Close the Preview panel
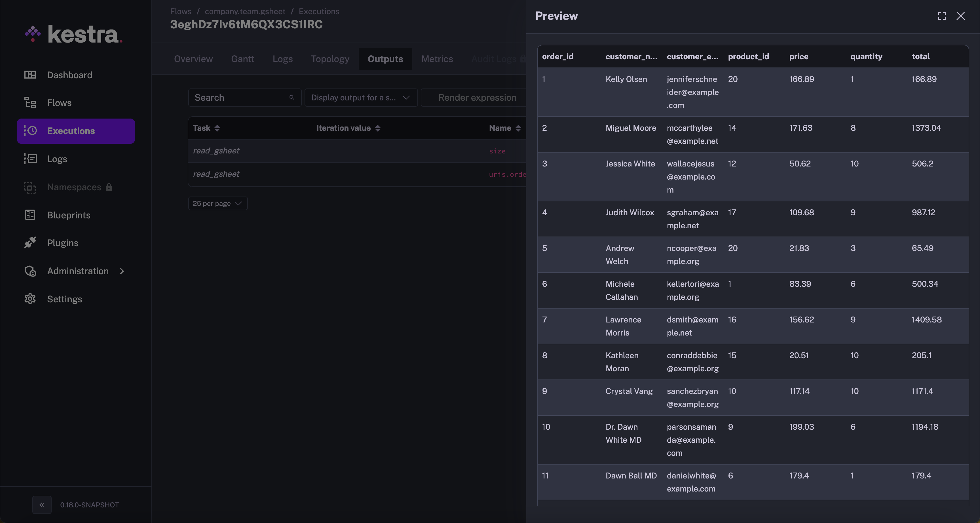The height and width of the screenshot is (523, 980). tap(961, 16)
